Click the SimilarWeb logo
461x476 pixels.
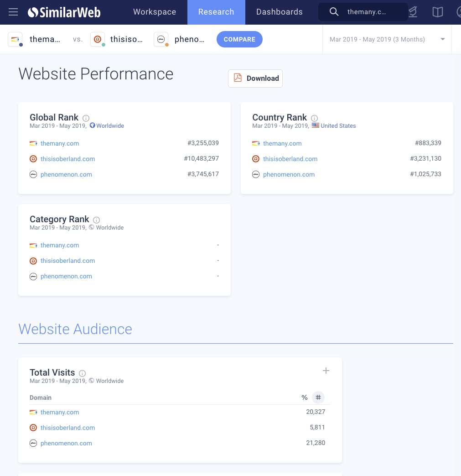click(x=63, y=12)
